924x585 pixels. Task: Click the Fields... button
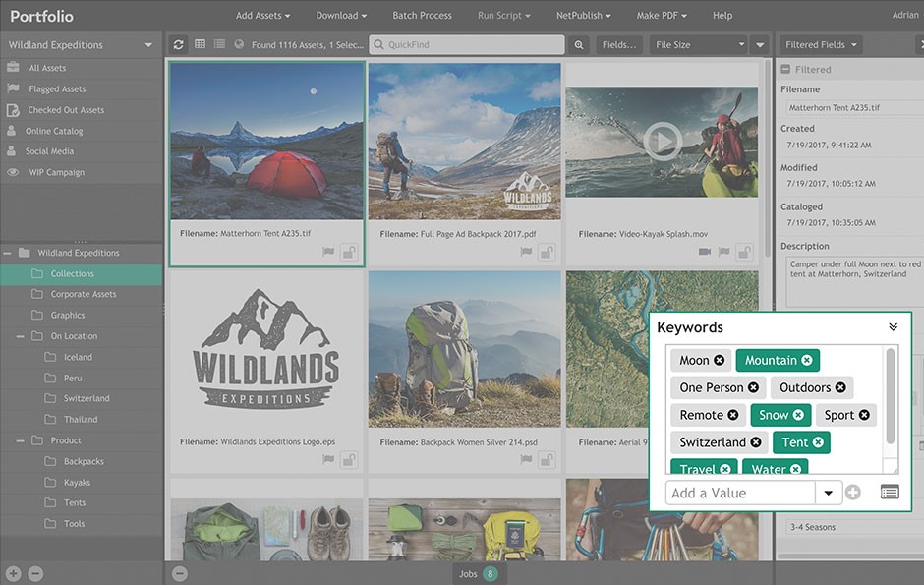[619, 45]
